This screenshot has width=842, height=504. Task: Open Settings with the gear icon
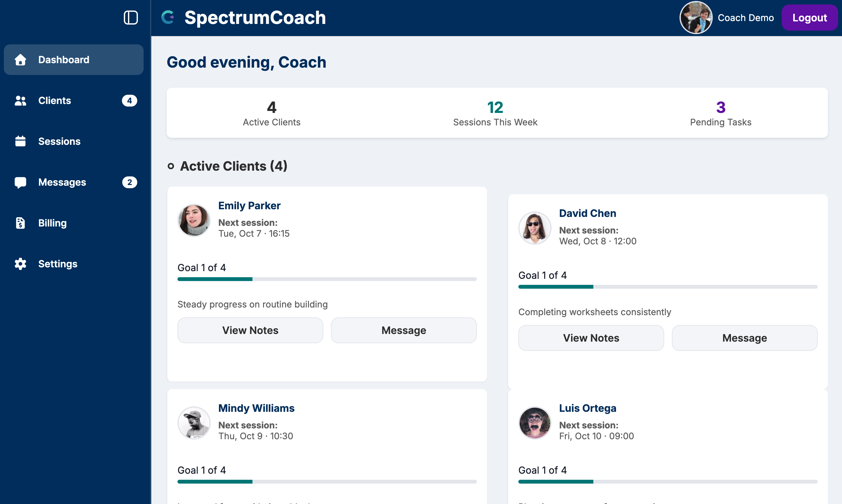(x=20, y=264)
